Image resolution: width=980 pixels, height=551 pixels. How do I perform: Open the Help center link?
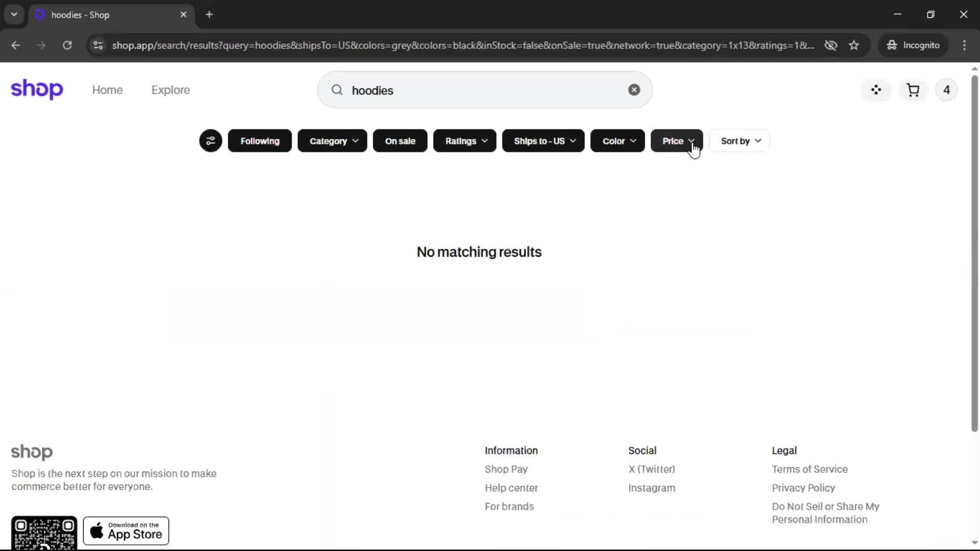[x=511, y=488]
